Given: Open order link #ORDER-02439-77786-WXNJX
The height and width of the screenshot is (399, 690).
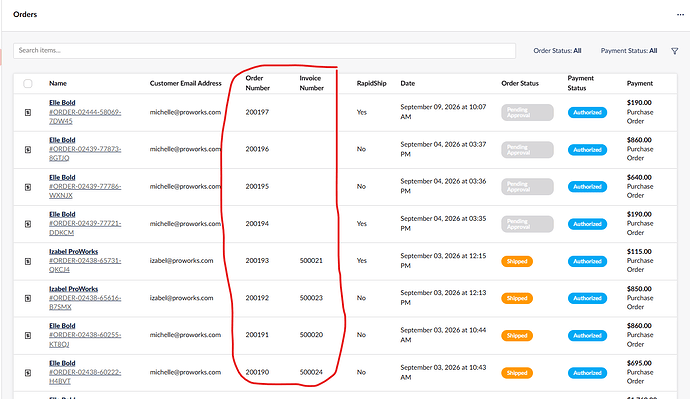Looking at the screenshot, I should [85, 191].
